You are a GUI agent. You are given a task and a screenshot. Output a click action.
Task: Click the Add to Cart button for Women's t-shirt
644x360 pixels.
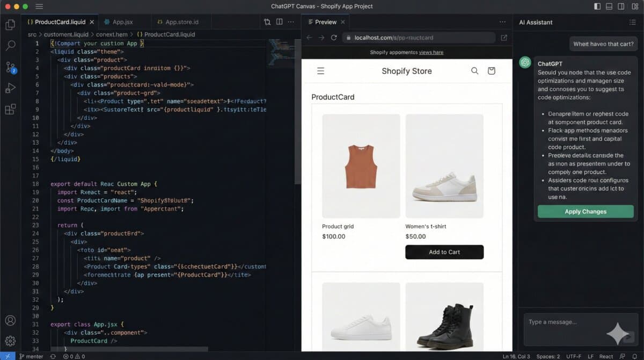pos(444,252)
